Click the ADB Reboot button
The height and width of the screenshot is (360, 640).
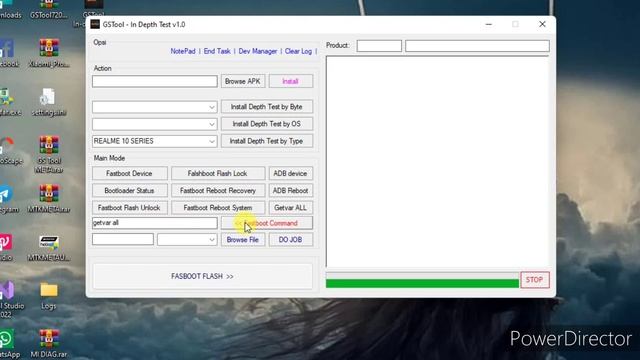[291, 191]
